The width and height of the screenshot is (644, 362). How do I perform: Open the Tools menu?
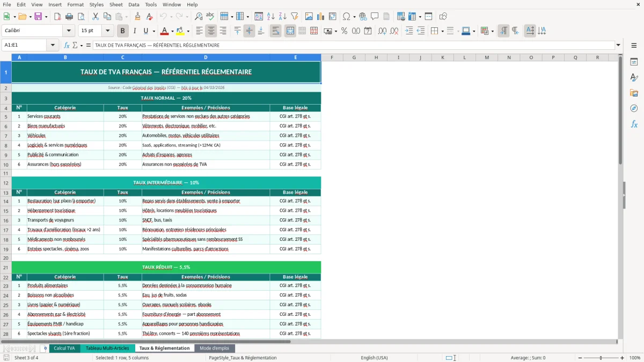pos(151,4)
